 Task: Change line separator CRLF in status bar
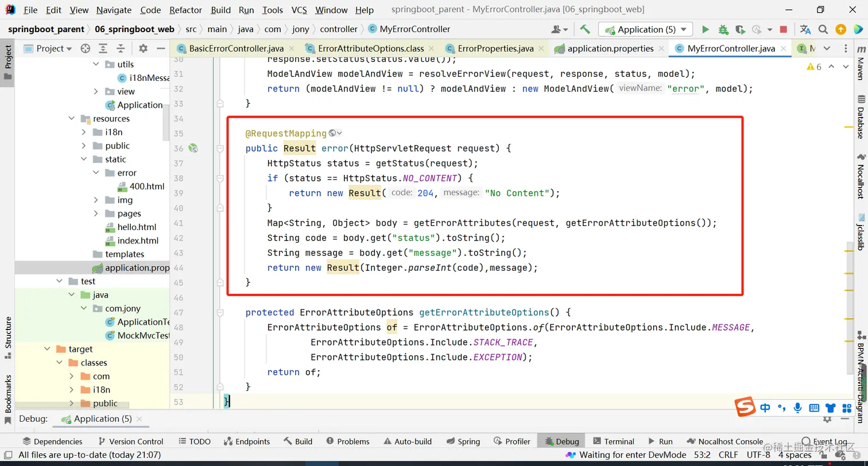pyautogui.click(x=728, y=455)
